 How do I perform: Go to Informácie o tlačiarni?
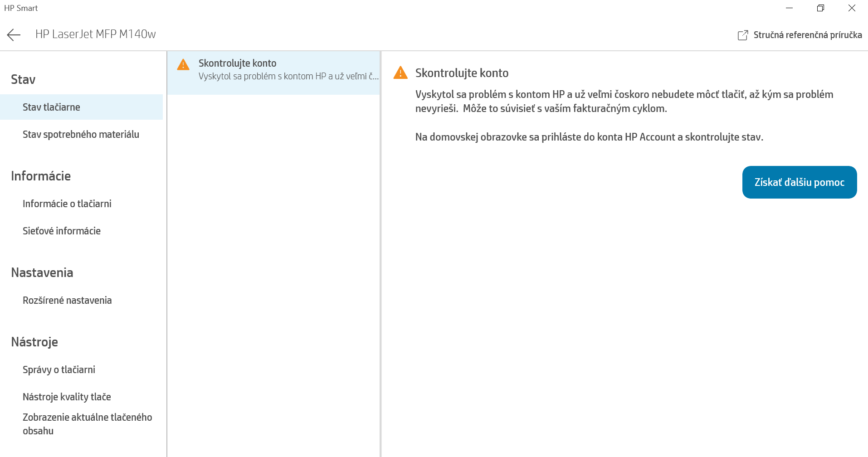click(x=67, y=204)
